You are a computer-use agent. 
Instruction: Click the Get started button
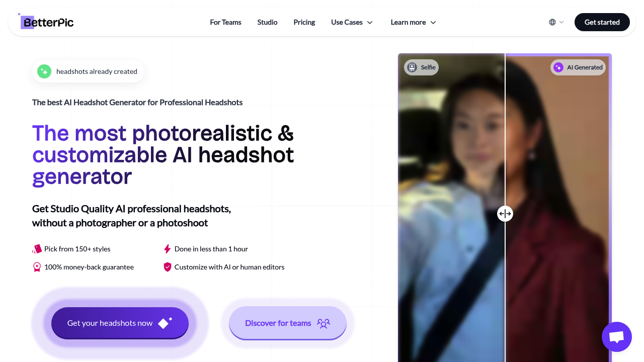click(602, 22)
